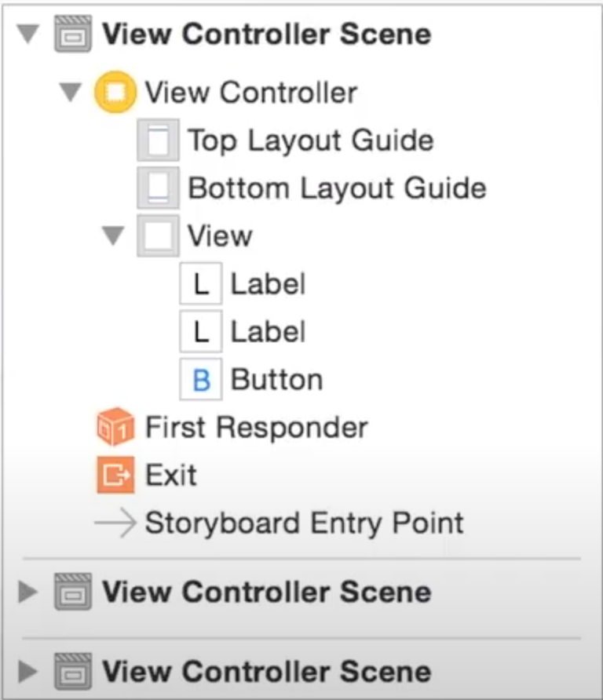Click the blue B Button icon
The image size is (603, 700).
coord(201,380)
